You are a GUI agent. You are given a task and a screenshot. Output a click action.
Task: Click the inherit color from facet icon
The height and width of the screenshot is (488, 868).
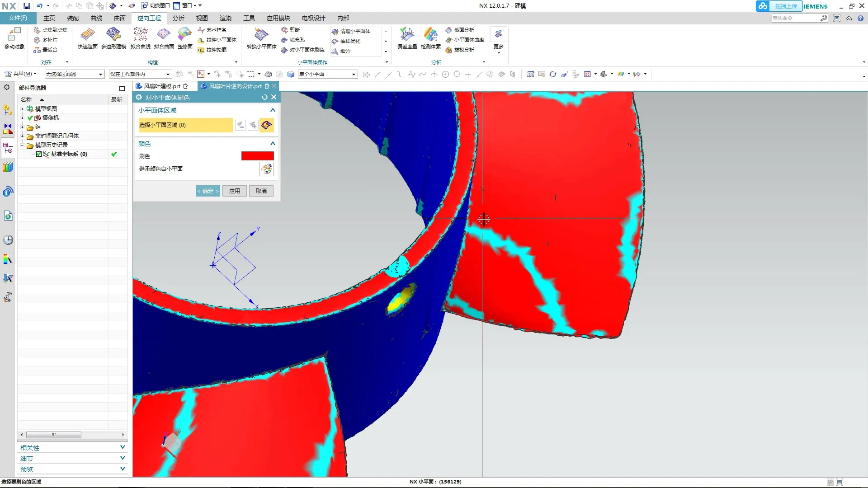point(267,169)
